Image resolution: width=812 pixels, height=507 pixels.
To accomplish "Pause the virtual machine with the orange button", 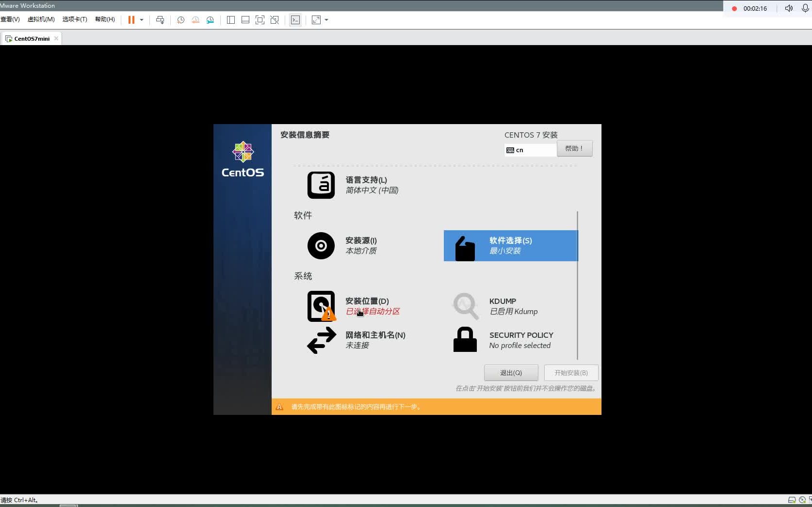I will (x=131, y=20).
